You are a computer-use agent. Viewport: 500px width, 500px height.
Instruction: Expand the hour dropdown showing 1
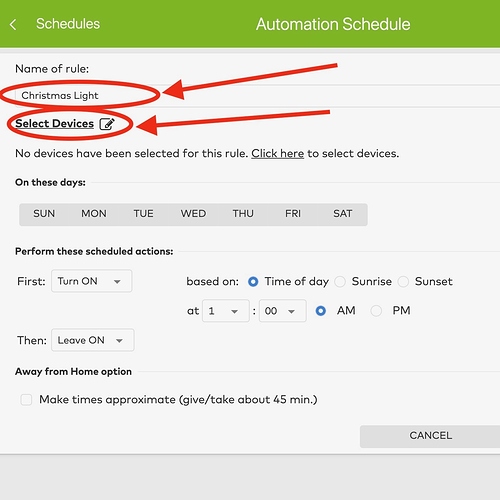point(226,311)
